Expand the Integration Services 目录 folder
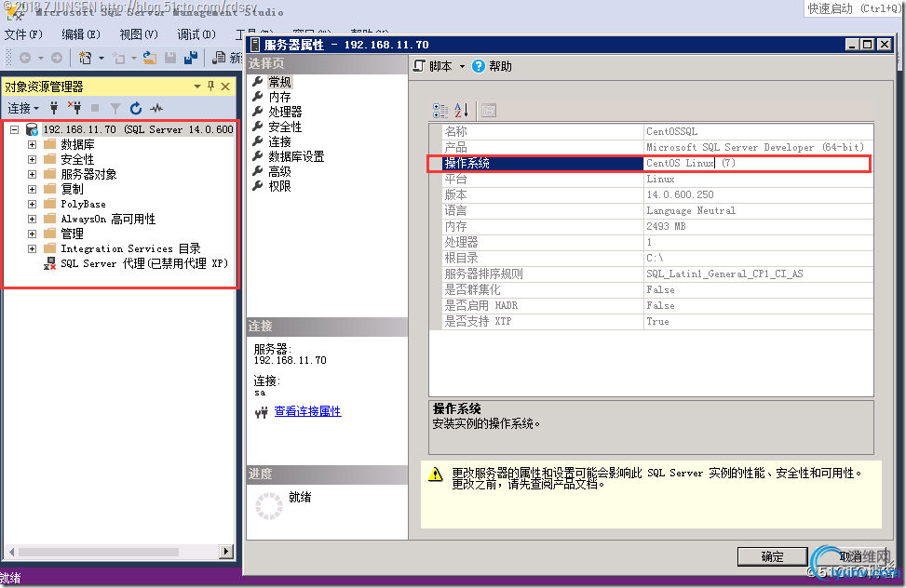The height and width of the screenshot is (588, 906). pyautogui.click(x=33, y=249)
